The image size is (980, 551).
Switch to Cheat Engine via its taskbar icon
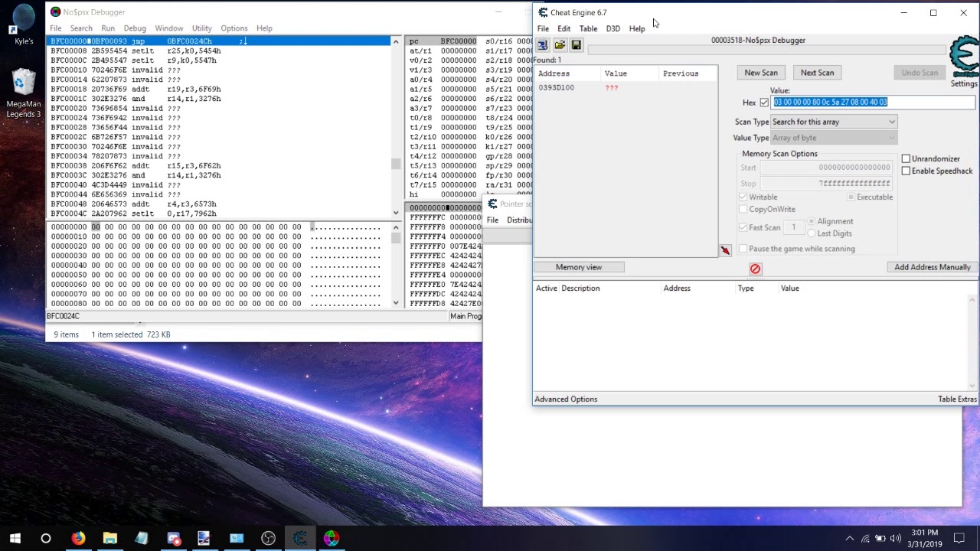299,539
